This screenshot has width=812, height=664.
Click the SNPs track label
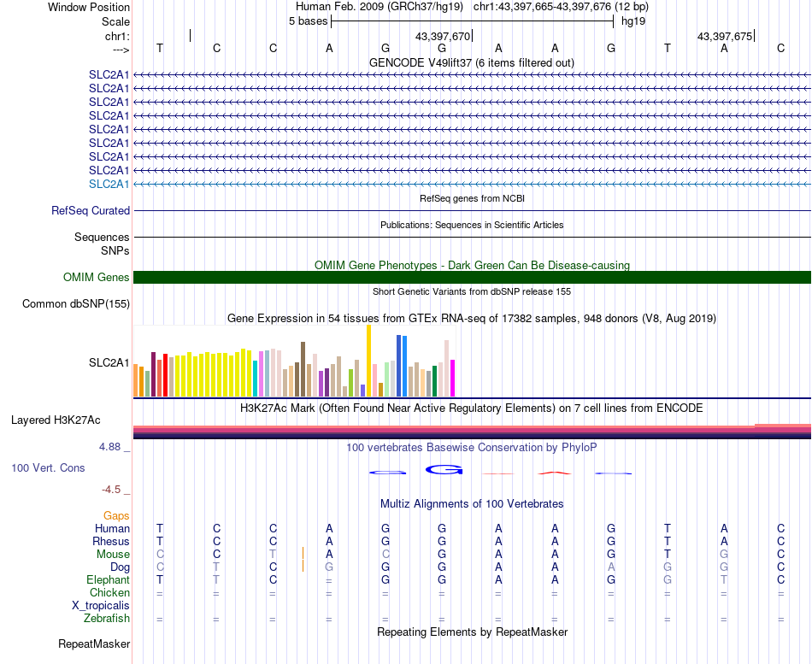click(x=115, y=250)
